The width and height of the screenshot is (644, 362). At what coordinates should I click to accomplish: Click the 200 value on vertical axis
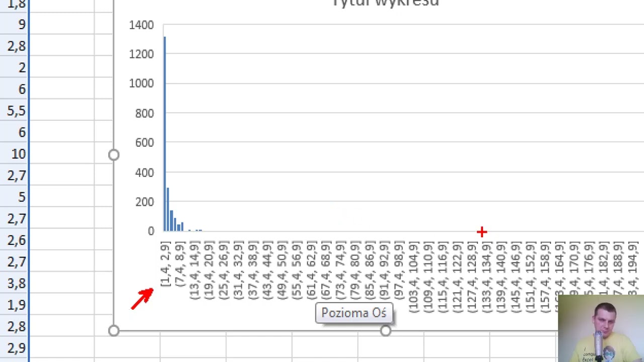coord(144,202)
